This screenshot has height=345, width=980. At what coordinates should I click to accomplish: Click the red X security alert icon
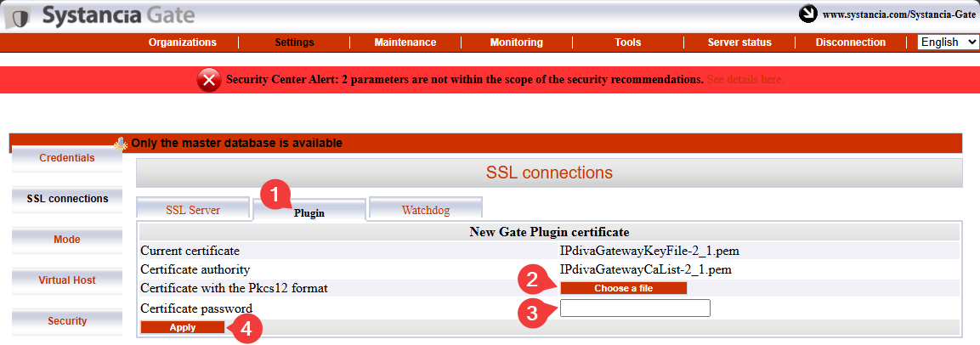point(209,80)
